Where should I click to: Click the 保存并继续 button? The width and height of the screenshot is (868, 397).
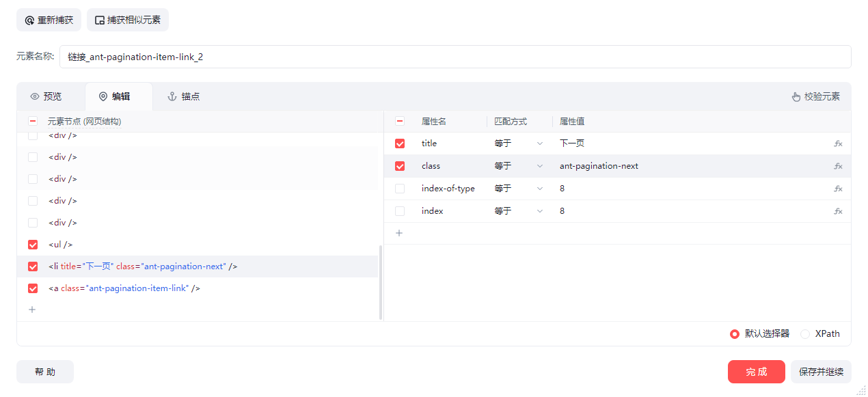821,372
